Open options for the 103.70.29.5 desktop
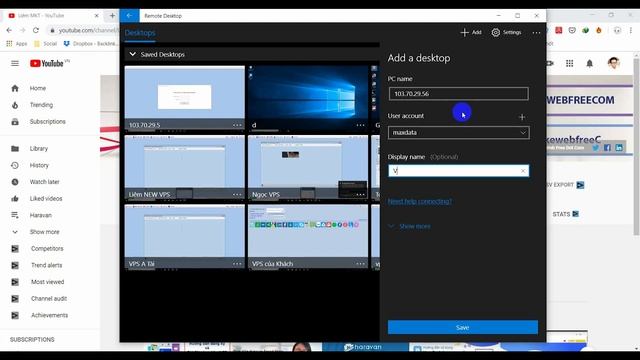640x360 pixels. pyautogui.click(x=237, y=125)
